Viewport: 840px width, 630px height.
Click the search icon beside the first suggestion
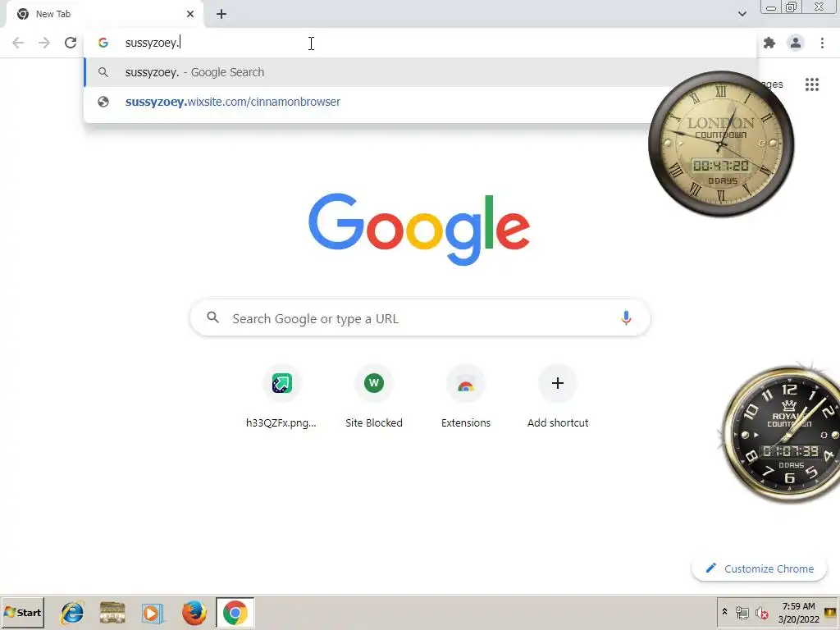103,72
